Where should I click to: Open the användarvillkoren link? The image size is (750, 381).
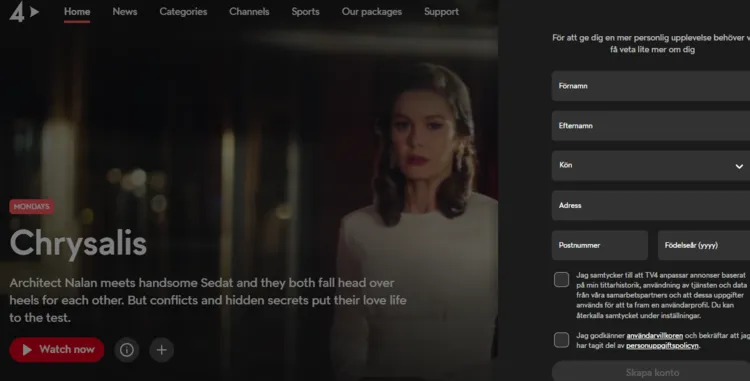[x=654, y=336]
